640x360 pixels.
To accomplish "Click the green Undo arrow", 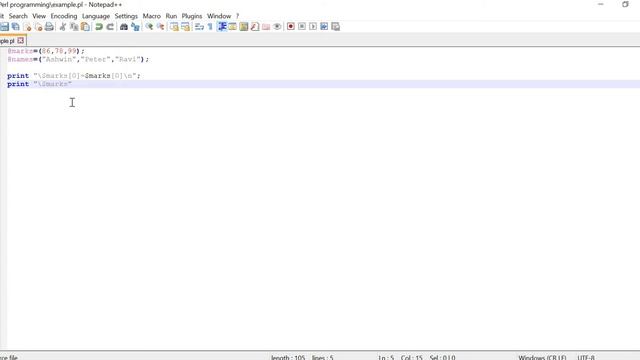I will coord(99,27).
